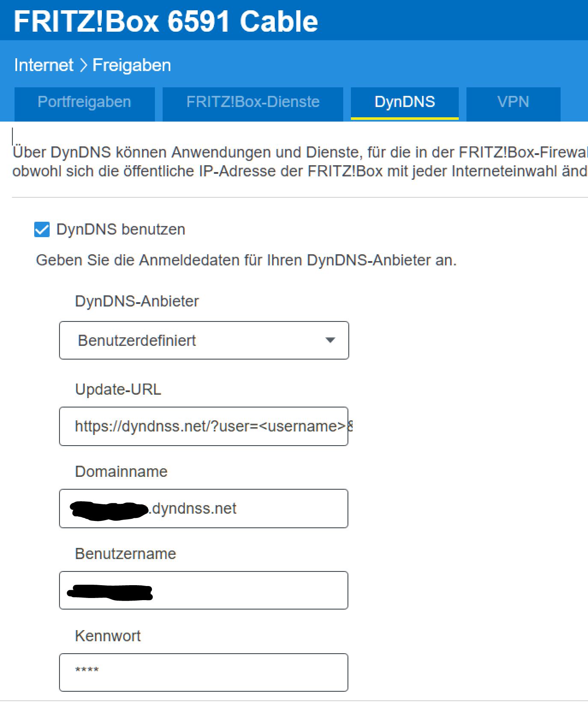Click the 'Geben Sie die Anmeldedaten' instruction text
Viewport: 588px width, 714px height.
click(246, 260)
